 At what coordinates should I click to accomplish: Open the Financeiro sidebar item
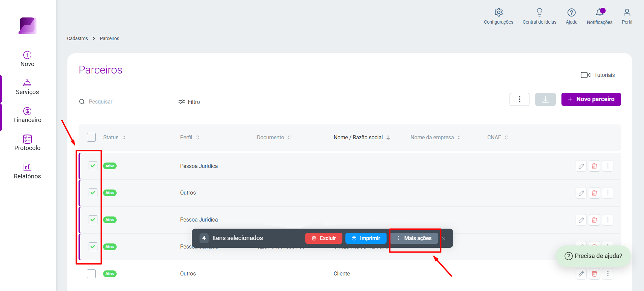tap(27, 115)
